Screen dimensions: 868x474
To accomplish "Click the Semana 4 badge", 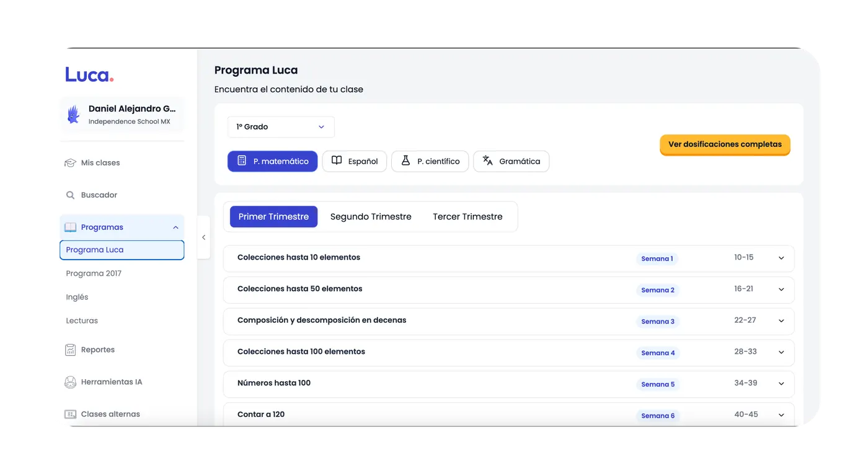I will pyautogui.click(x=658, y=353).
